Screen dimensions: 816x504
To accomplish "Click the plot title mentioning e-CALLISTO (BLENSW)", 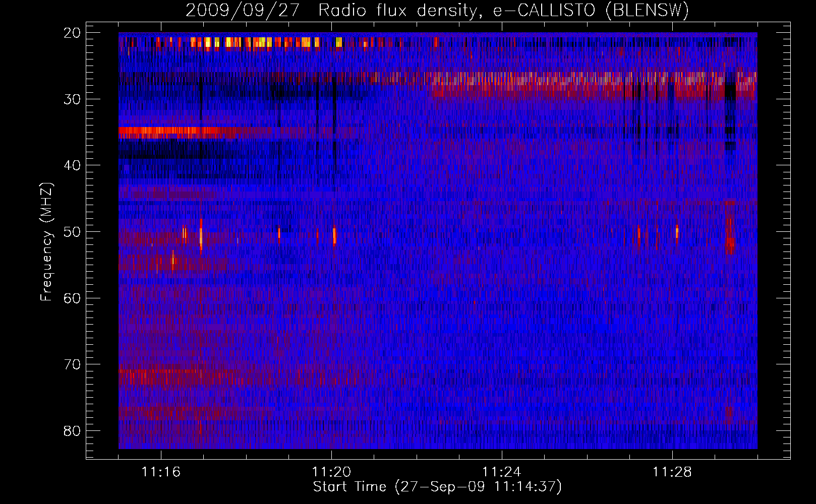I will tap(437, 11).
